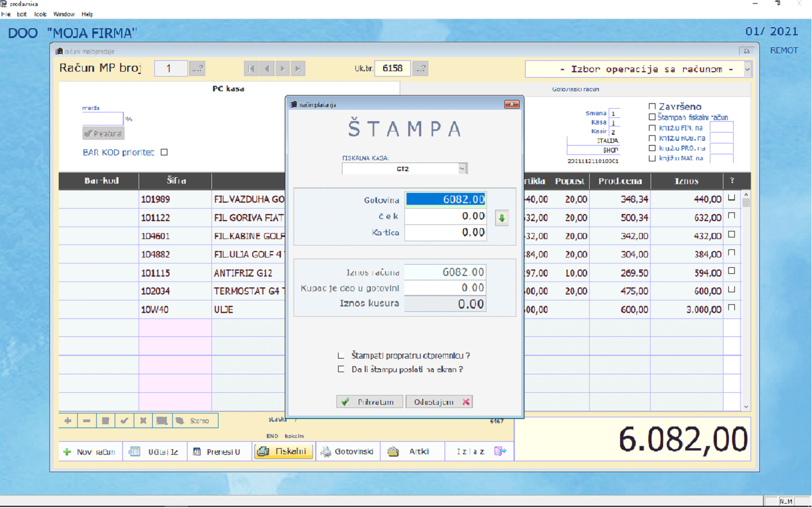This screenshot has height=508, width=812.
Task: Cancel with the Odustajem button
Action: pyautogui.click(x=439, y=402)
